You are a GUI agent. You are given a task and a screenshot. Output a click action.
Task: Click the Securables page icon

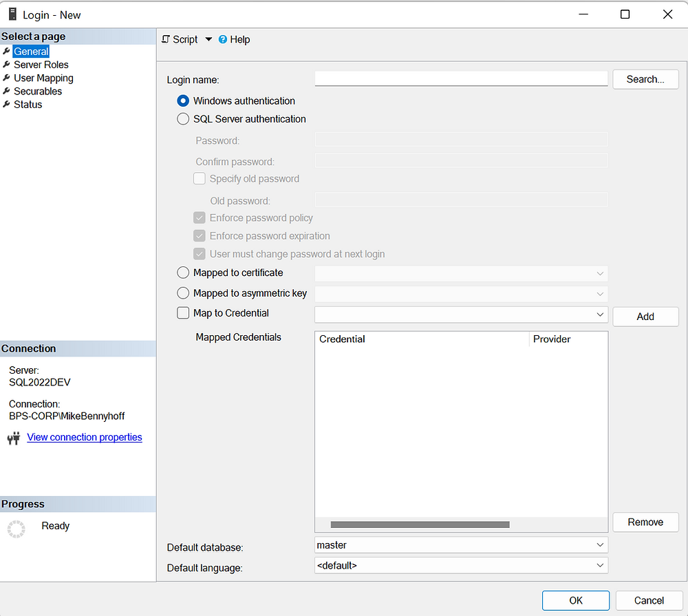[6, 91]
